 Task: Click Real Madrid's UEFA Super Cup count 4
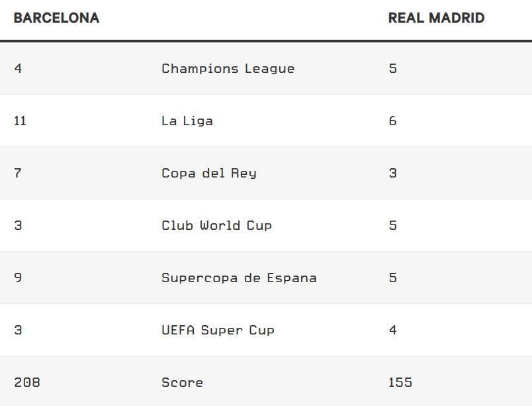click(392, 330)
